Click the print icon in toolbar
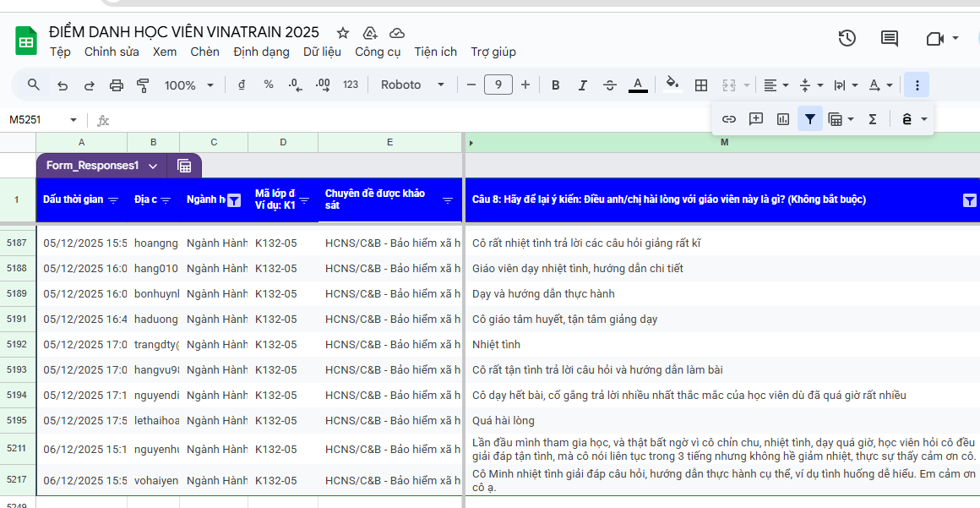The image size is (980, 508). (117, 85)
